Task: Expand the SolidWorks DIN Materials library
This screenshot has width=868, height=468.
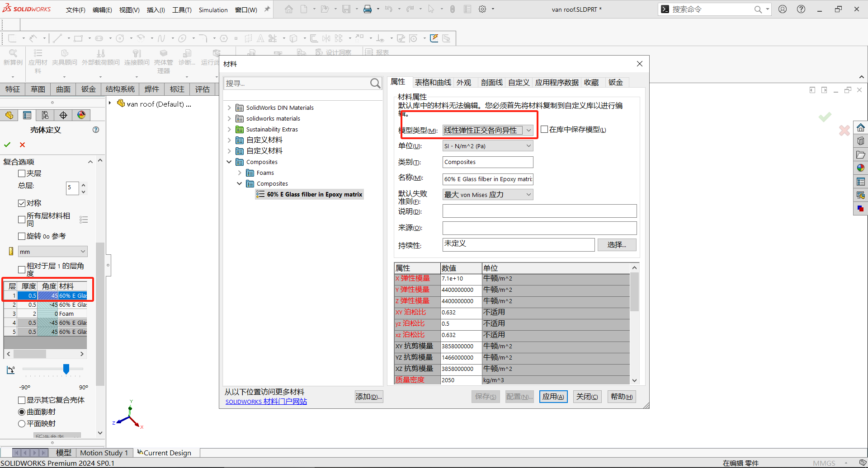Action: (229, 108)
